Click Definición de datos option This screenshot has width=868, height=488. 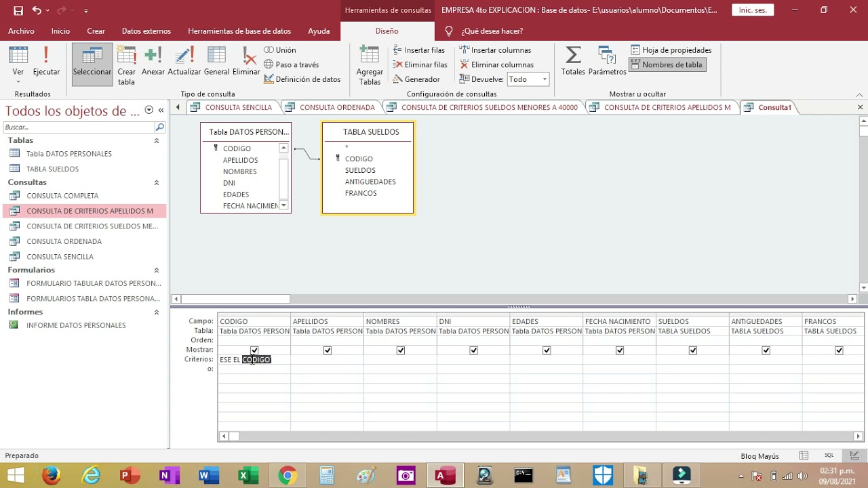pyautogui.click(x=302, y=79)
